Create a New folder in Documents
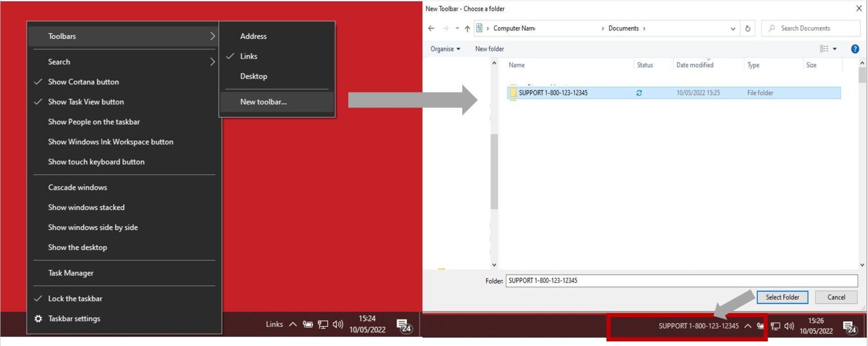The width and height of the screenshot is (868, 346). click(x=489, y=49)
